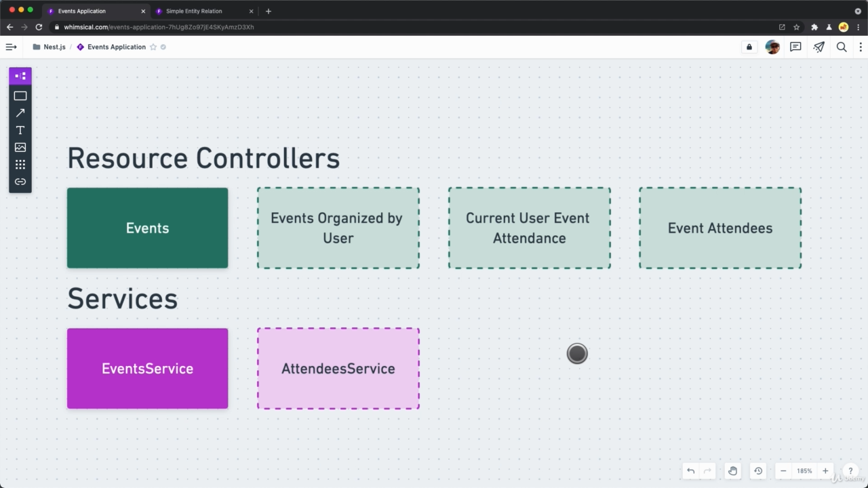
Task: Select the text tool
Action: click(x=20, y=130)
